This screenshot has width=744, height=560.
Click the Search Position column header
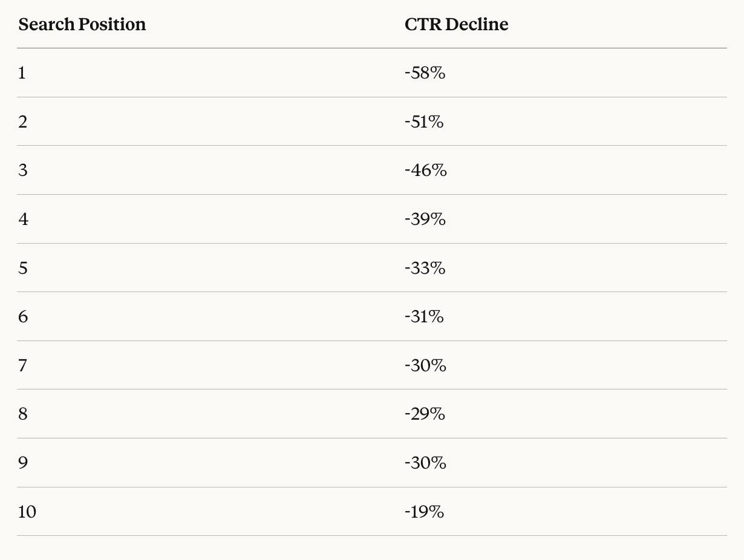point(82,25)
